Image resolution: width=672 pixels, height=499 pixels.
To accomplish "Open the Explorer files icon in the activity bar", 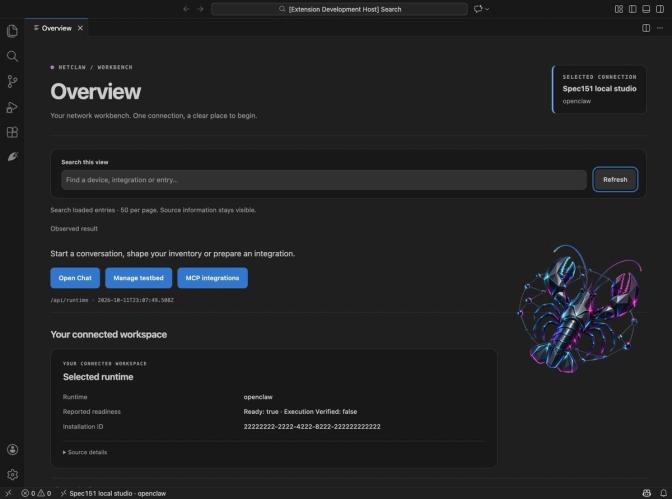I will (12, 31).
